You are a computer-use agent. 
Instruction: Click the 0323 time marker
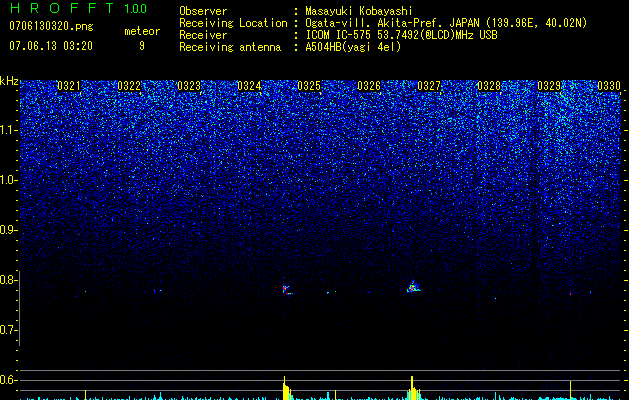[x=189, y=86]
